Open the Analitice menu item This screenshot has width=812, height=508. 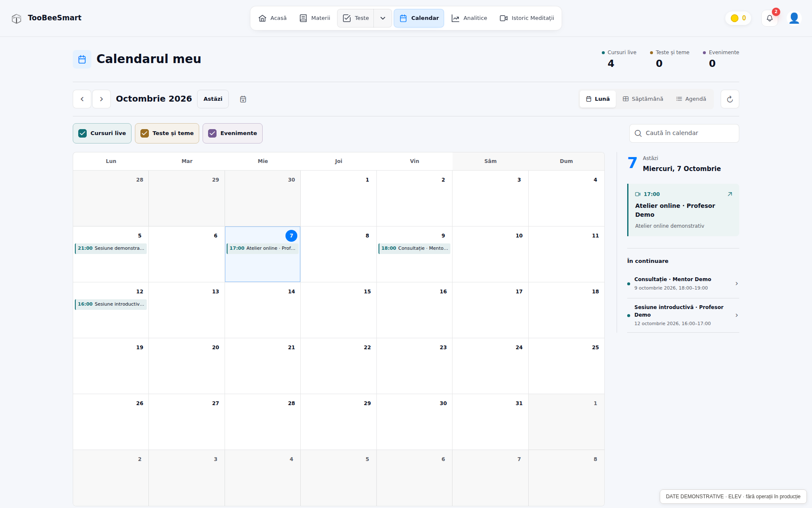tap(469, 18)
